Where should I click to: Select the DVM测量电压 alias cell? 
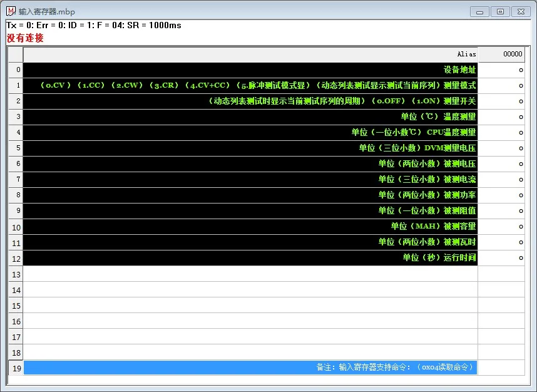click(x=250, y=148)
